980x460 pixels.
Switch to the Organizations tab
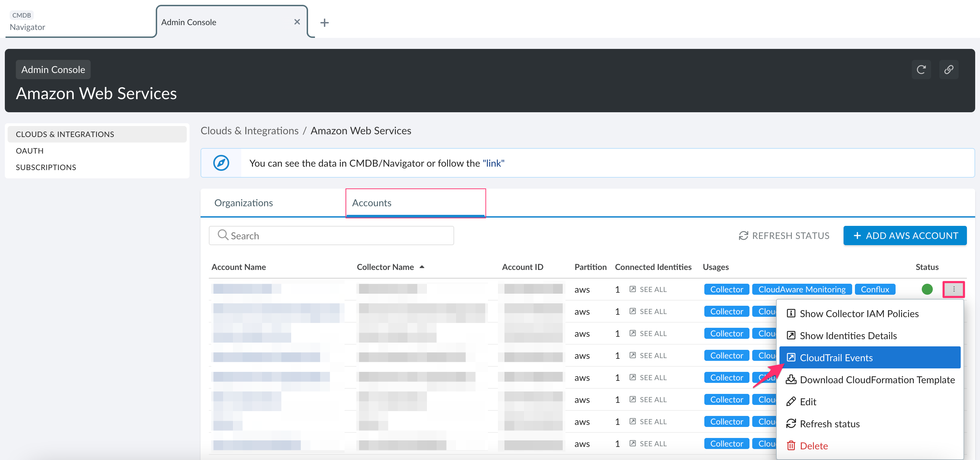(x=244, y=203)
